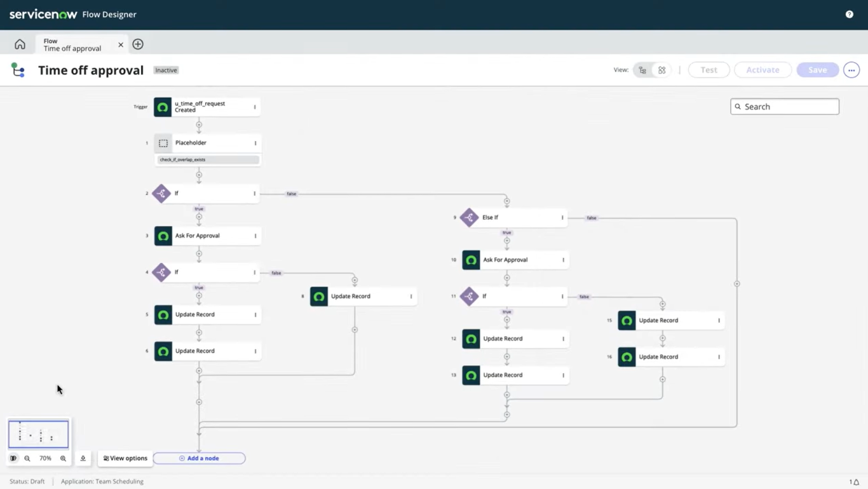868x489 pixels.
Task: Open options for step 15 Update Record
Action: (719, 321)
